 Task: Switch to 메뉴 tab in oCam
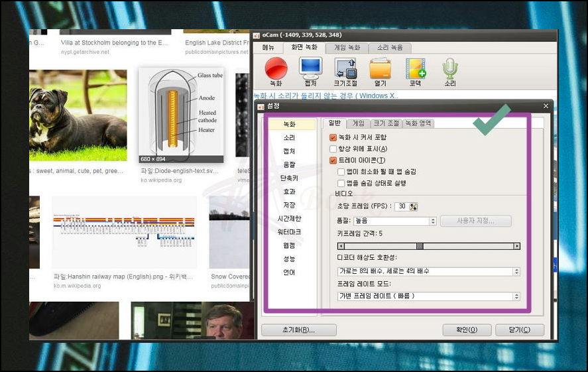(x=268, y=48)
